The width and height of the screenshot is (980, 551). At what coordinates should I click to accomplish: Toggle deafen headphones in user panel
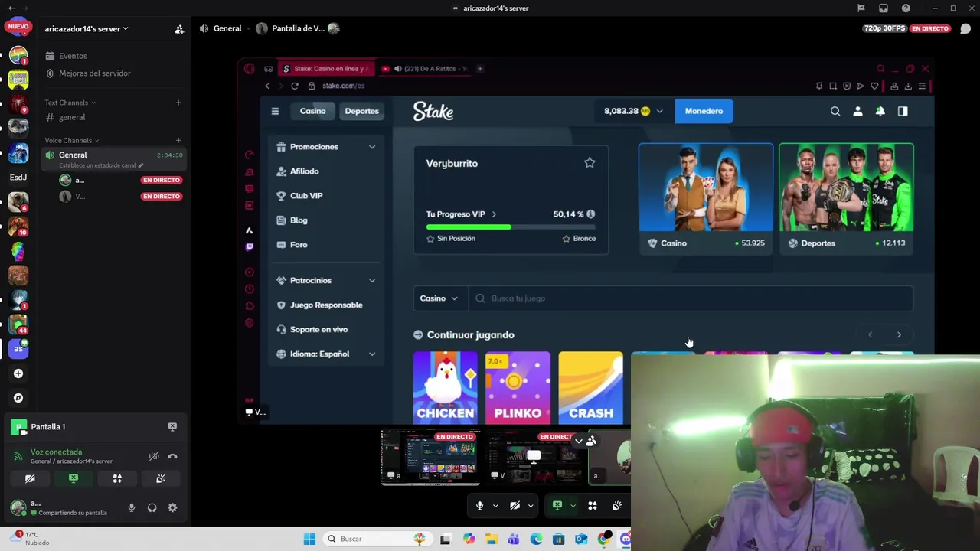[x=152, y=507]
